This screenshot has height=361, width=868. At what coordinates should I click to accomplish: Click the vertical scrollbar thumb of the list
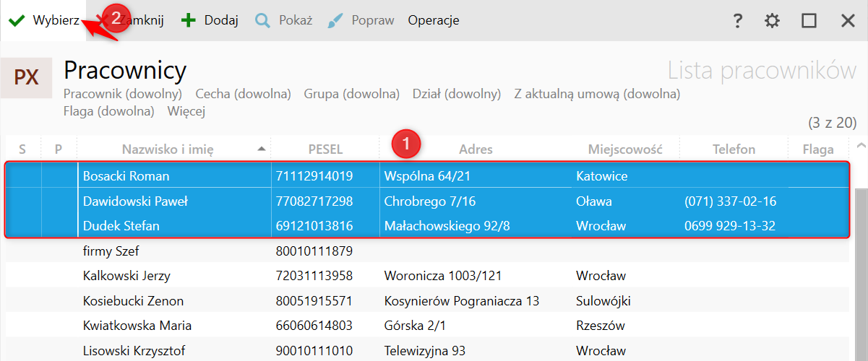click(x=860, y=274)
